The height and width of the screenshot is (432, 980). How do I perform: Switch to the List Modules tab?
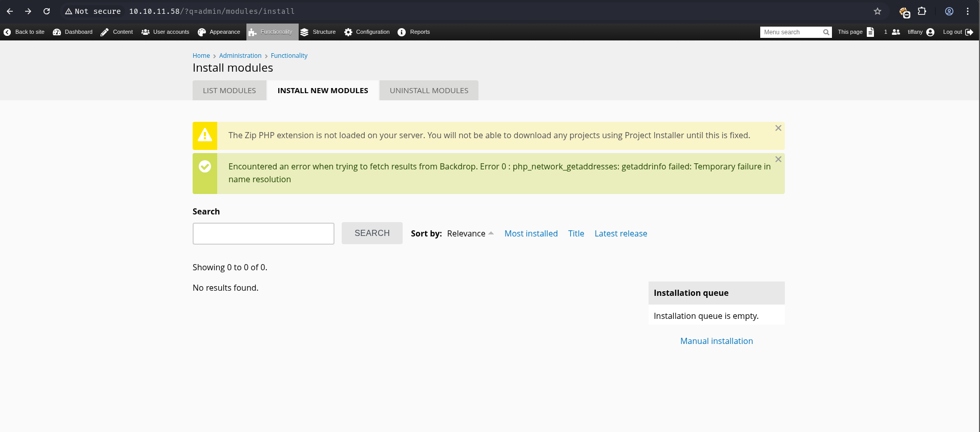(x=229, y=91)
